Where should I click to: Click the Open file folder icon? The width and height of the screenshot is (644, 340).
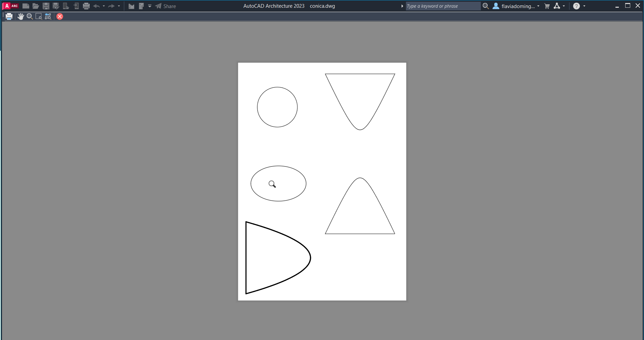(36, 6)
